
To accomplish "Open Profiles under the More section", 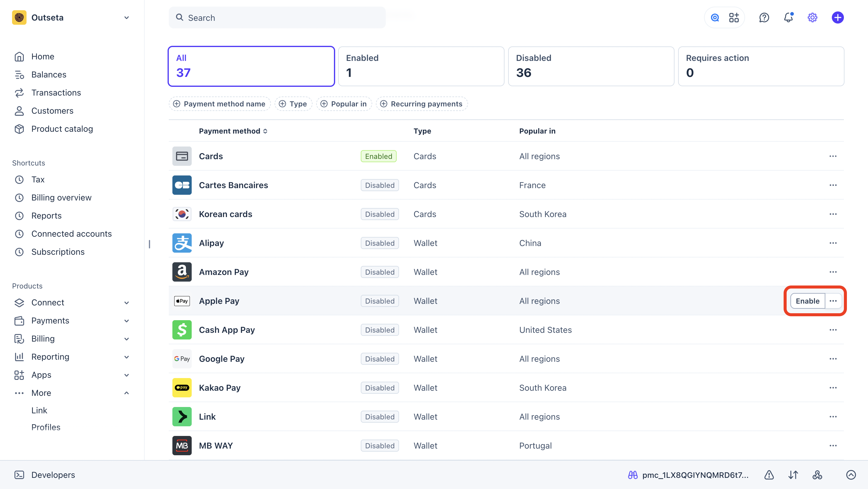I will 46,427.
